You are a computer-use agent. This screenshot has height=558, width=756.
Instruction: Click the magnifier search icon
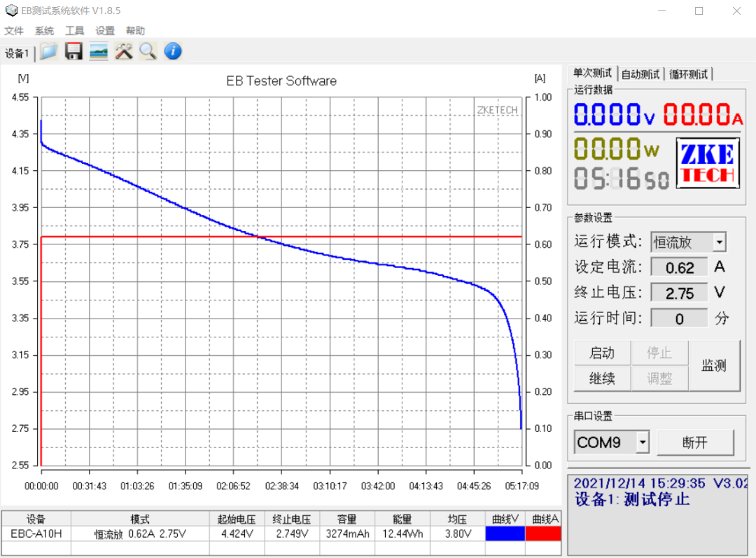pos(148,51)
